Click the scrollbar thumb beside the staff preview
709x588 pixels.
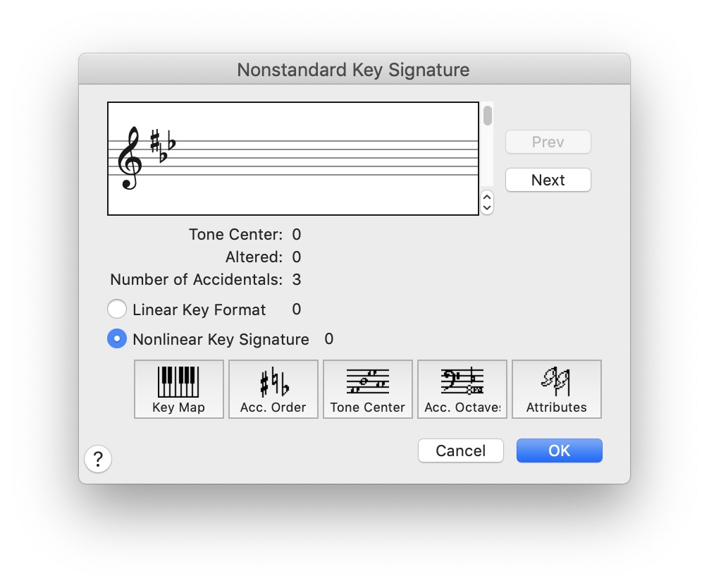click(488, 116)
